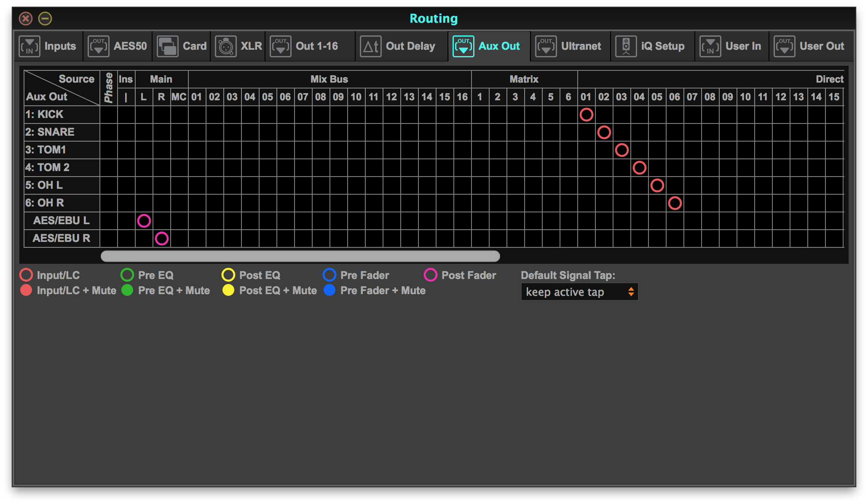This screenshot has height=504, width=868.
Task: Click the Inputs tab icon
Action: click(x=29, y=46)
